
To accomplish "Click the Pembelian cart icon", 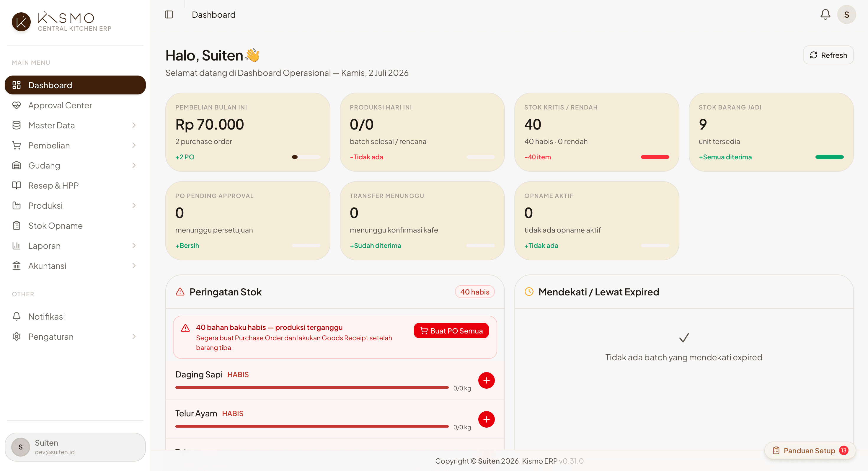I will point(17,145).
